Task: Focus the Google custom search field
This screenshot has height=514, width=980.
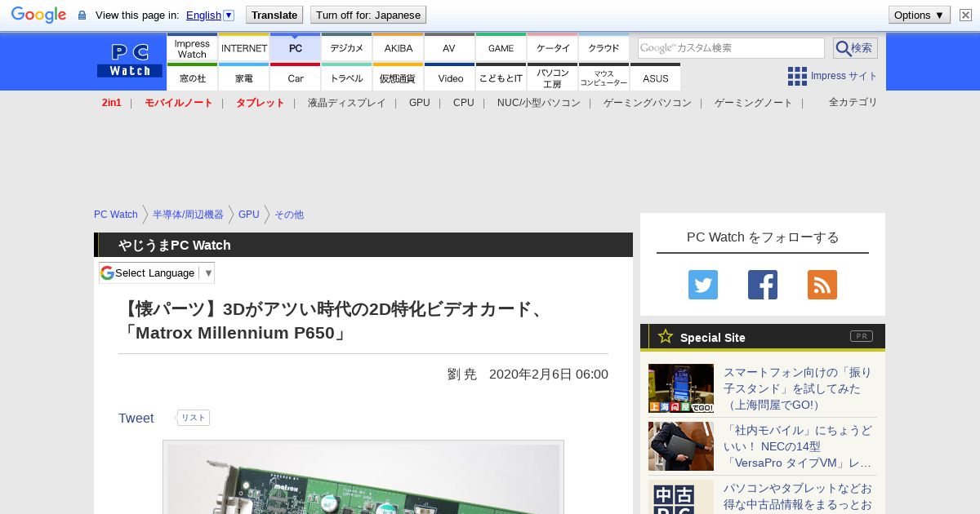Action: point(731,48)
